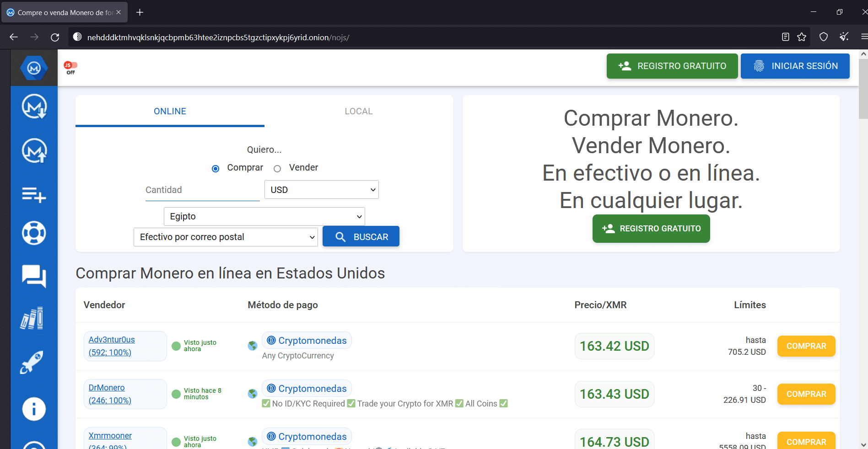868x449 pixels.
Task: Click the Método de pago column header
Action: click(283, 305)
